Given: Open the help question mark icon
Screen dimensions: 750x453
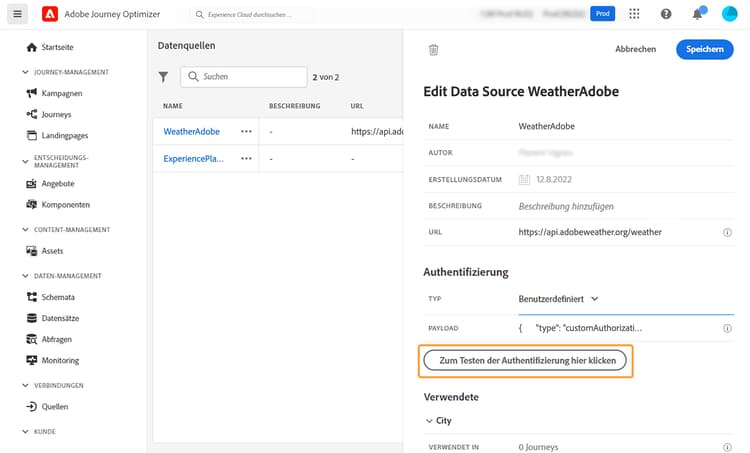Looking at the screenshot, I should [666, 14].
